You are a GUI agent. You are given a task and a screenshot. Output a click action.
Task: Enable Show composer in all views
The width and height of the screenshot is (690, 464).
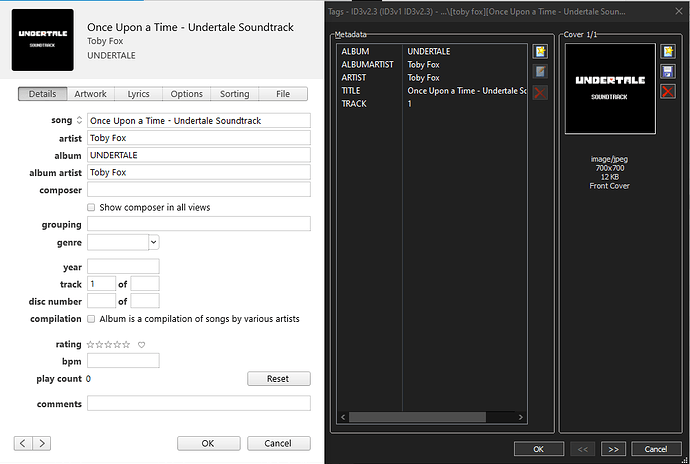(x=91, y=207)
